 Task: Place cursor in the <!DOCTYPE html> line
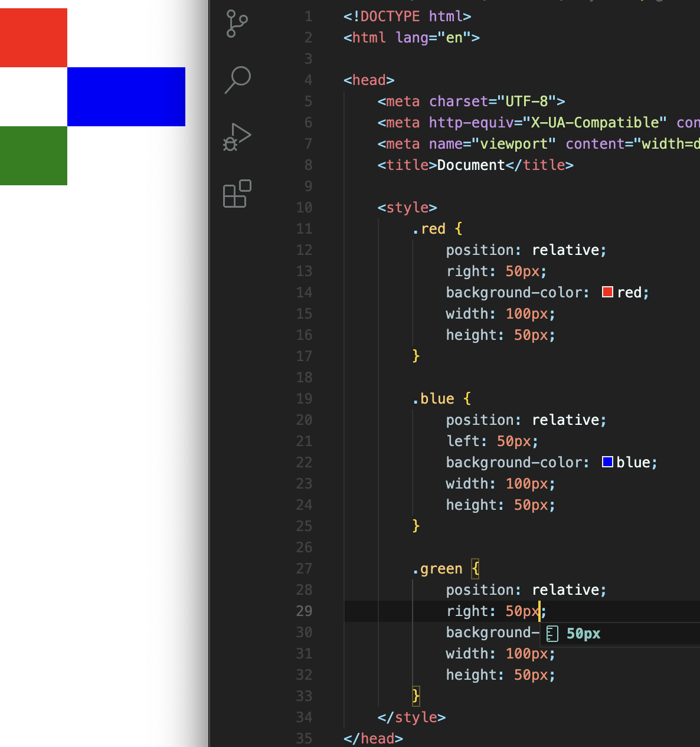pyautogui.click(x=407, y=17)
